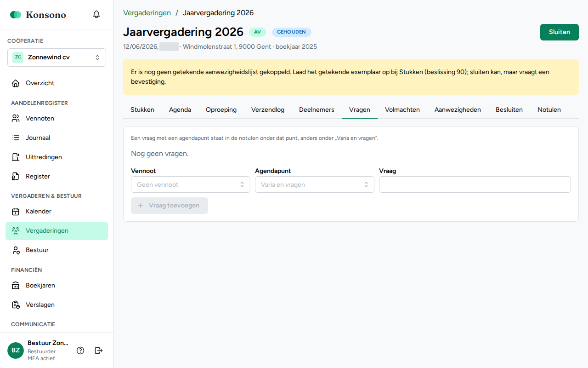
Task: Select the Vragen tab
Action: [360, 110]
